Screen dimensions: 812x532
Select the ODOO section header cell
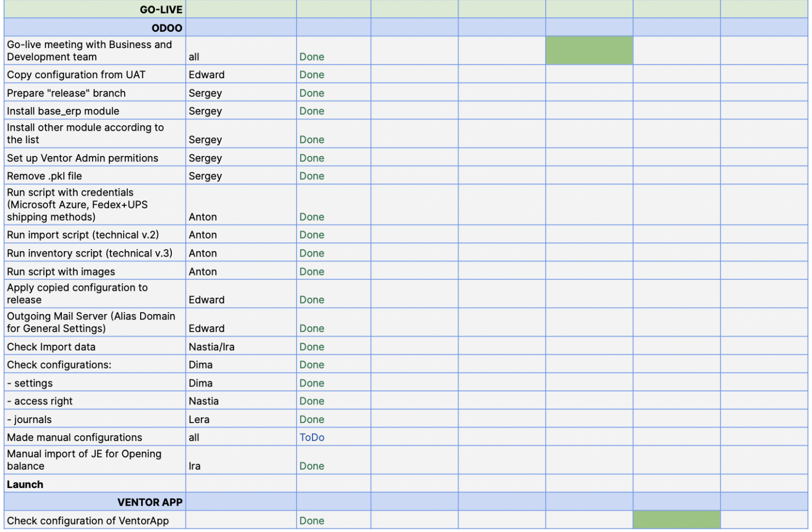95,27
